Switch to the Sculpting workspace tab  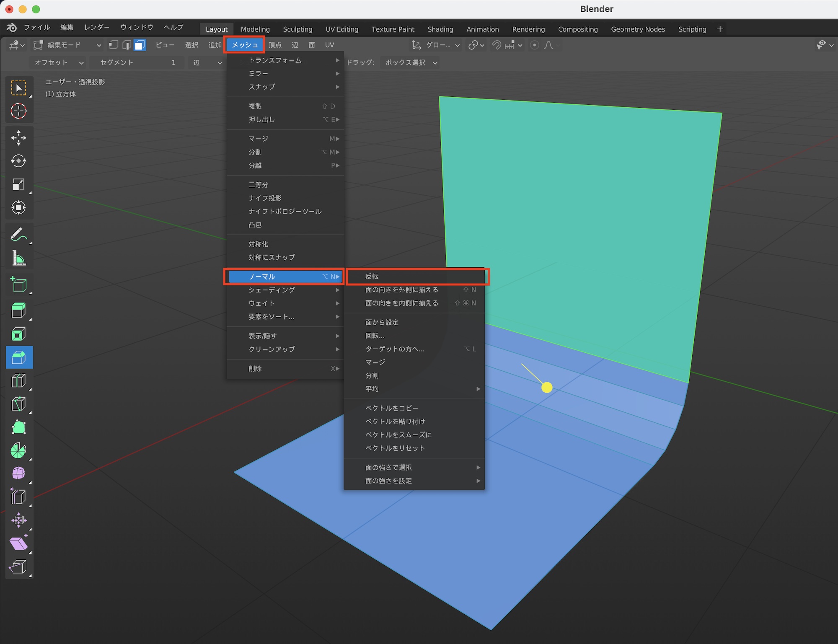pos(297,29)
